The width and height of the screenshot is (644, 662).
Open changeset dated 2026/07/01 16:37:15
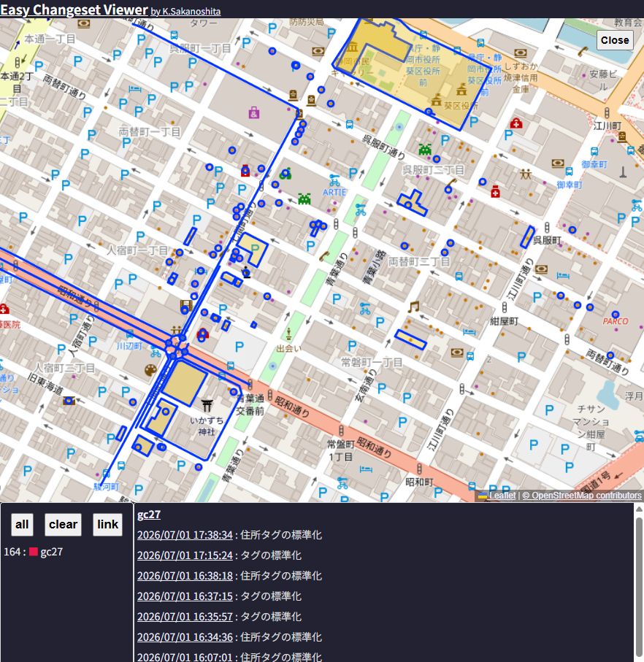[x=185, y=596]
